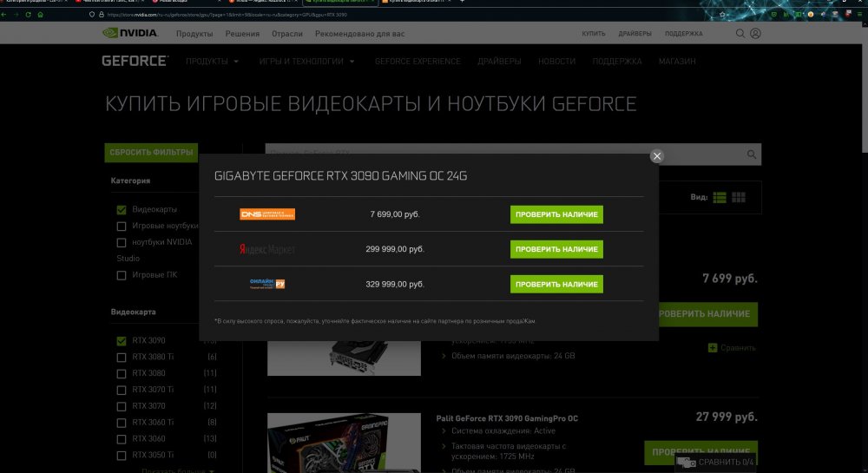Switch to list view layout
Screen dimensions: 868x473
point(720,198)
